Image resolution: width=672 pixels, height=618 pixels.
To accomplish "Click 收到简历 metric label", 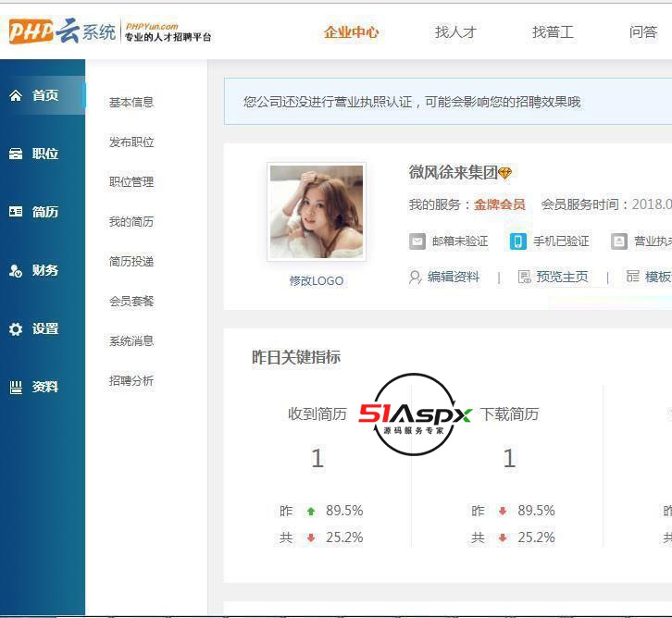I will [317, 414].
